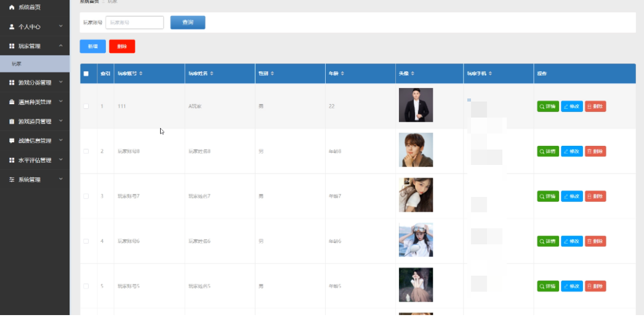The height and width of the screenshot is (320, 644).
Task: Expand the 系统管理 sidebar chevron
Action: [x=61, y=179]
